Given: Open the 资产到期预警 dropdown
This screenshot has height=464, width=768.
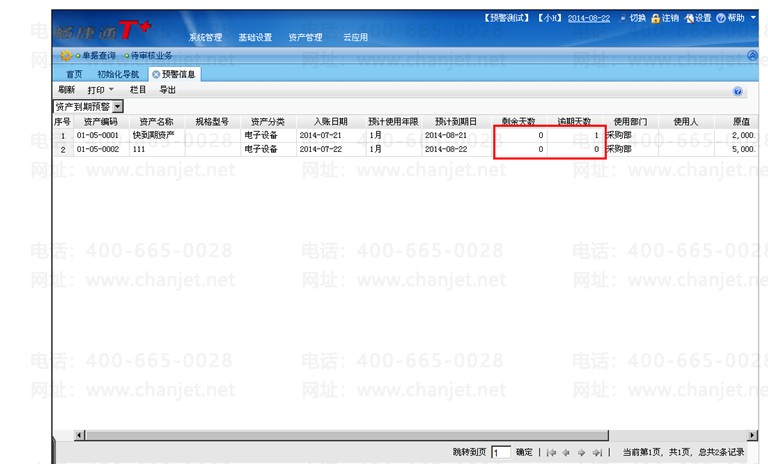Looking at the screenshot, I should [x=118, y=106].
